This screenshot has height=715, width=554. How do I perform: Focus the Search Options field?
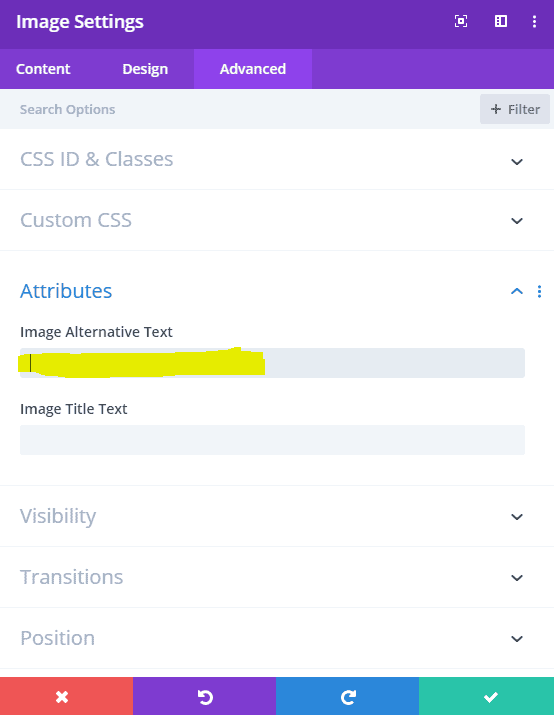click(237, 109)
